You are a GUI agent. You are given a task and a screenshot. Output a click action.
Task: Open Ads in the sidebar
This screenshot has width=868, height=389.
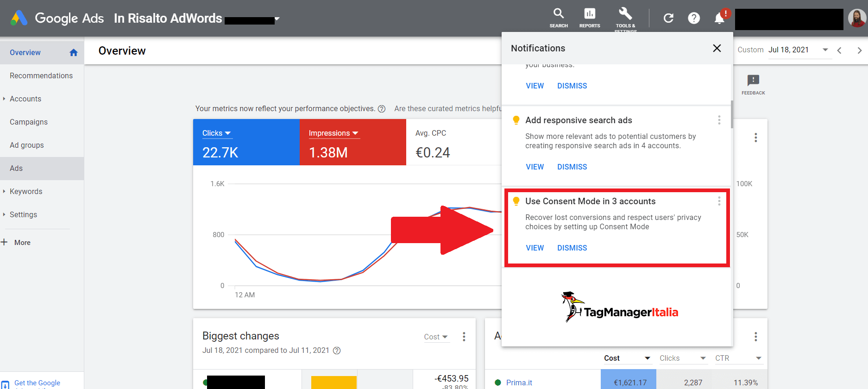(42, 168)
